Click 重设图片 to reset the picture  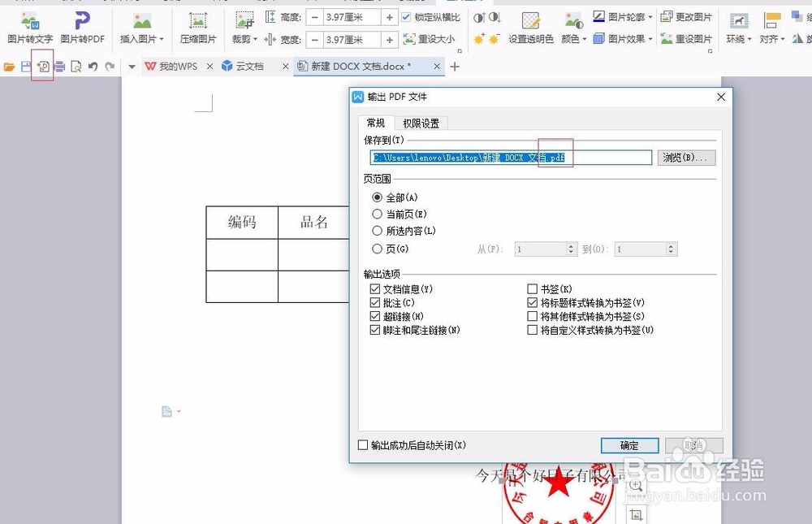[x=686, y=39]
